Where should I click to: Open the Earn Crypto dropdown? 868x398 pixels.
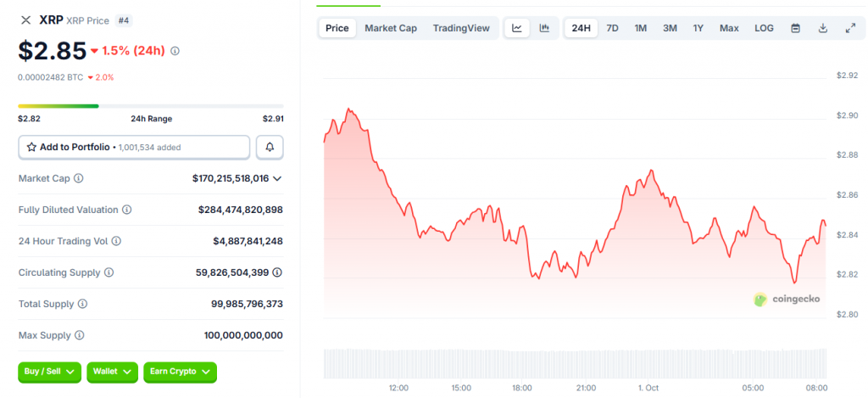(x=180, y=372)
